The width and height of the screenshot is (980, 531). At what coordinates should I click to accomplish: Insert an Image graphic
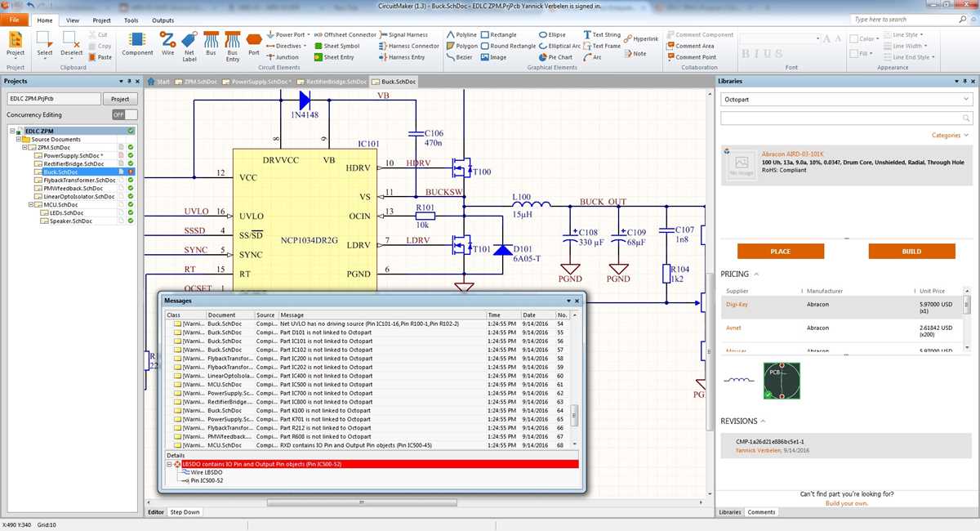click(x=493, y=57)
